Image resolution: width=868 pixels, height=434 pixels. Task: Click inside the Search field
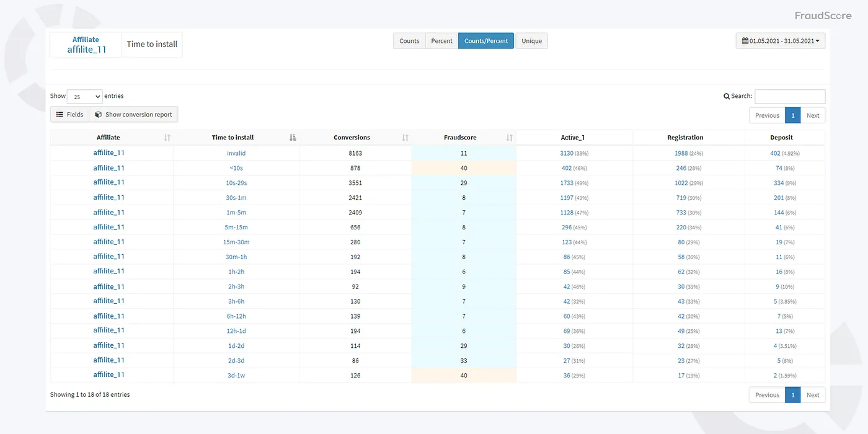pyautogui.click(x=789, y=96)
